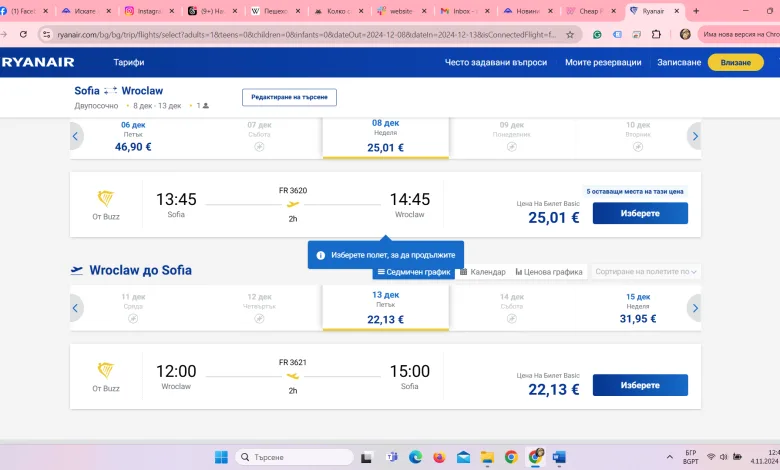This screenshot has height=470, width=780.
Task: Switch to the Instagram browser tab
Action: pyautogui.click(x=149, y=11)
